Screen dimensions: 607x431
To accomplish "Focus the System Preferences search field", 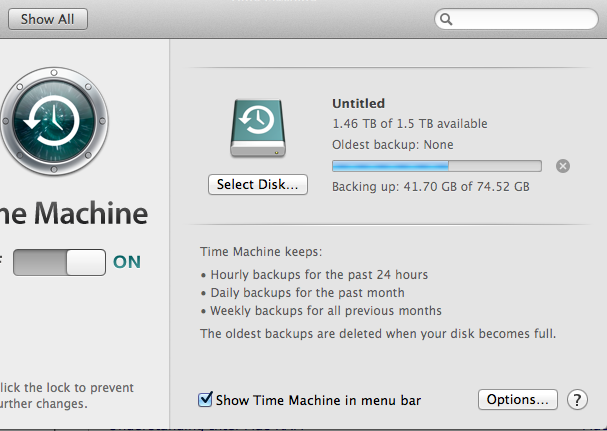I will (516, 19).
